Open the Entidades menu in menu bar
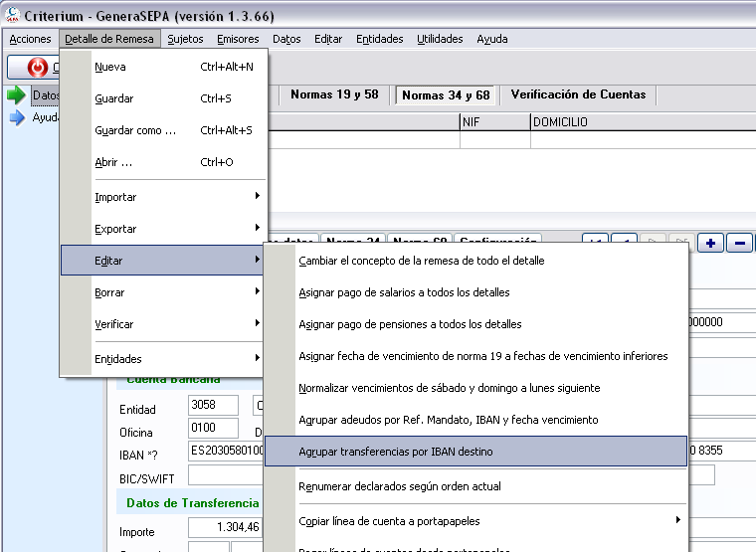This screenshot has height=552, width=756. [x=379, y=39]
